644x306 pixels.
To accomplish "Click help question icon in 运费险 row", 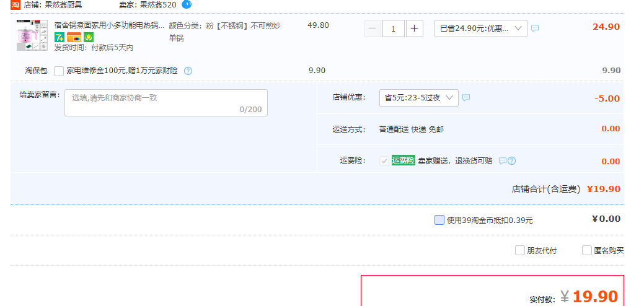I will [x=512, y=161].
